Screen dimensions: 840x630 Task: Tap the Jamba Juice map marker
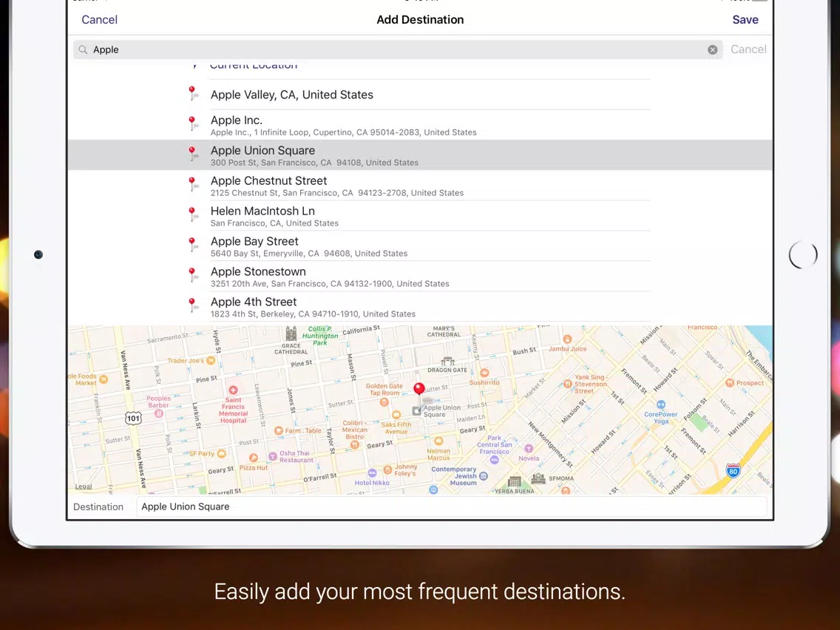point(567,339)
